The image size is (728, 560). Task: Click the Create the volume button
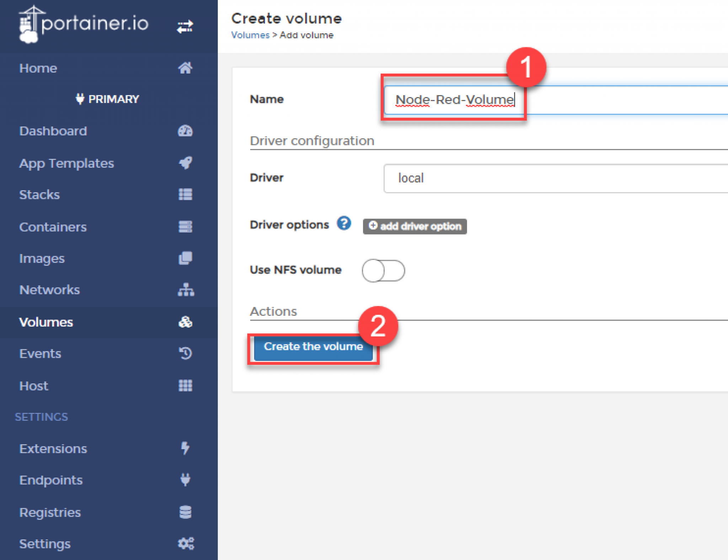click(x=313, y=346)
